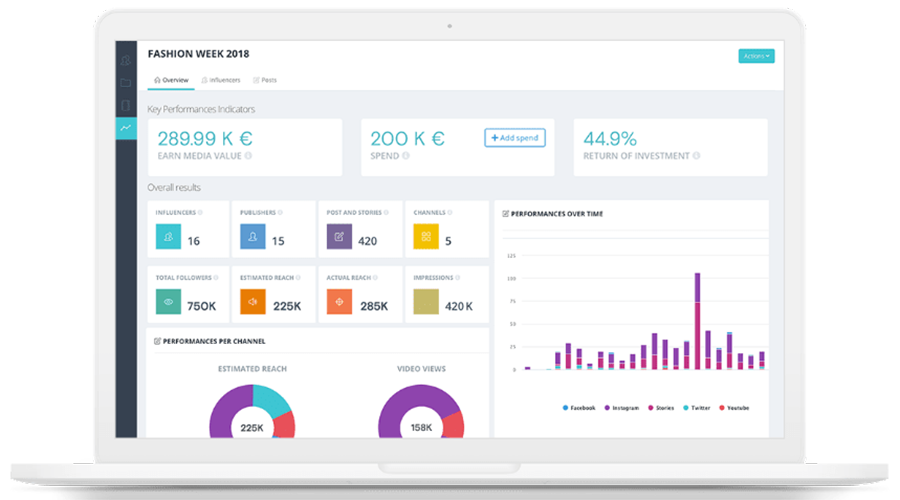Open the Actions dropdown menu
The height and width of the screenshot is (500, 900).
coord(756,56)
